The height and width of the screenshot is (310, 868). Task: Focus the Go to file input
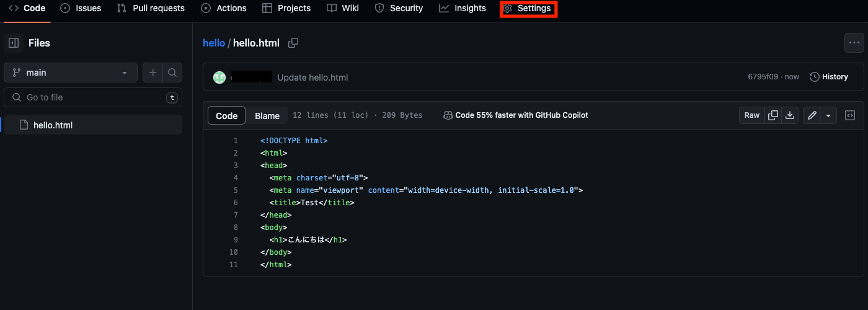(x=93, y=97)
